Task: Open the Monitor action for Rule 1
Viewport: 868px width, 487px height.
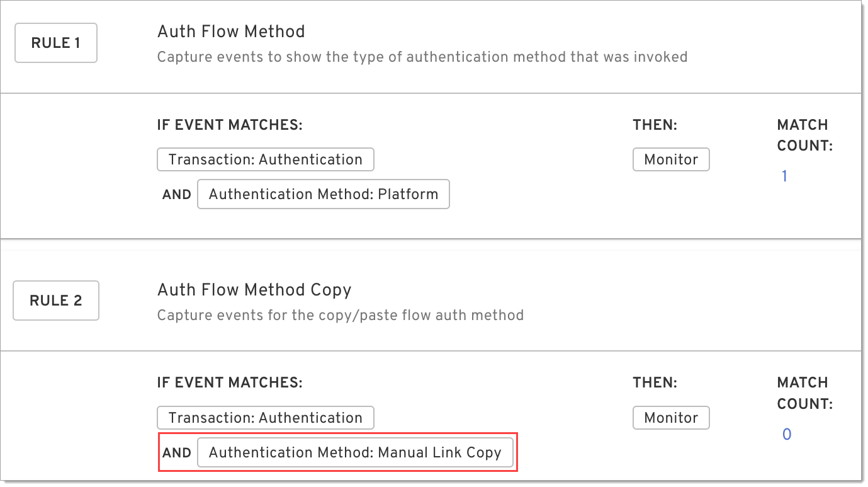Action: (x=670, y=159)
